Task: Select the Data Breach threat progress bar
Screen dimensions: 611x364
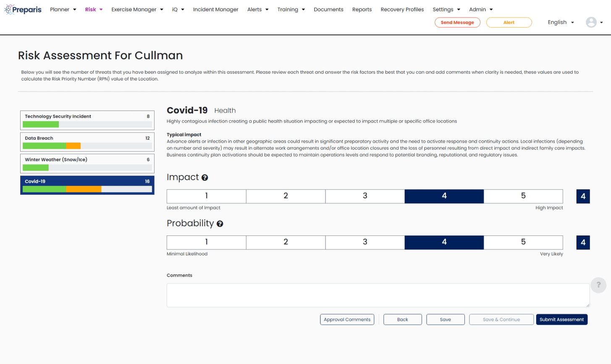Action: coord(87,146)
